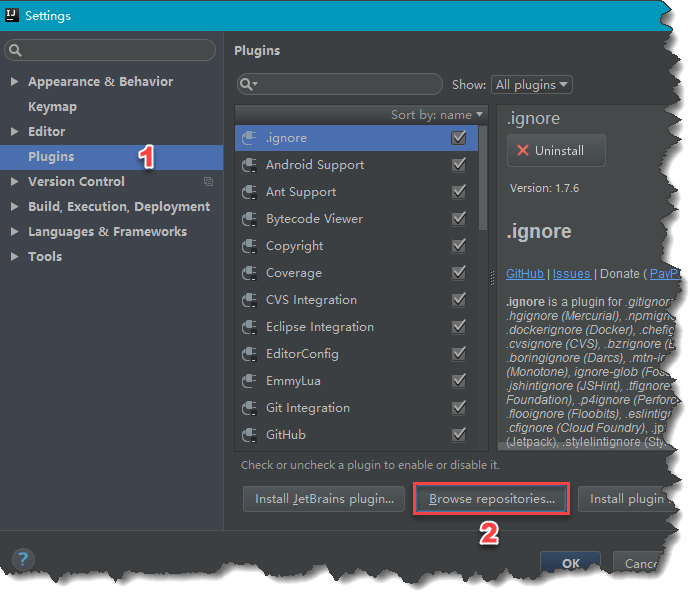This screenshot has height=605, width=690.
Task: Click the copy icon next to Version Control
Action: click(x=208, y=181)
